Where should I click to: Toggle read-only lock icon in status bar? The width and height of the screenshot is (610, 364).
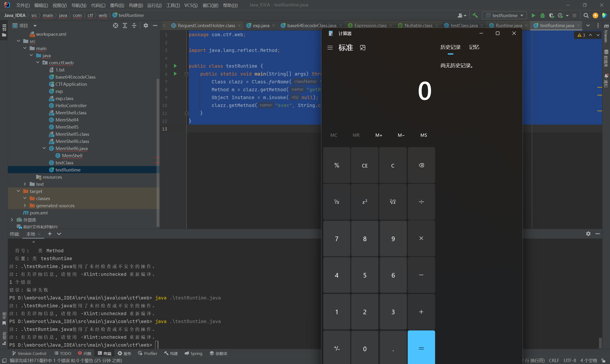[x=603, y=360]
